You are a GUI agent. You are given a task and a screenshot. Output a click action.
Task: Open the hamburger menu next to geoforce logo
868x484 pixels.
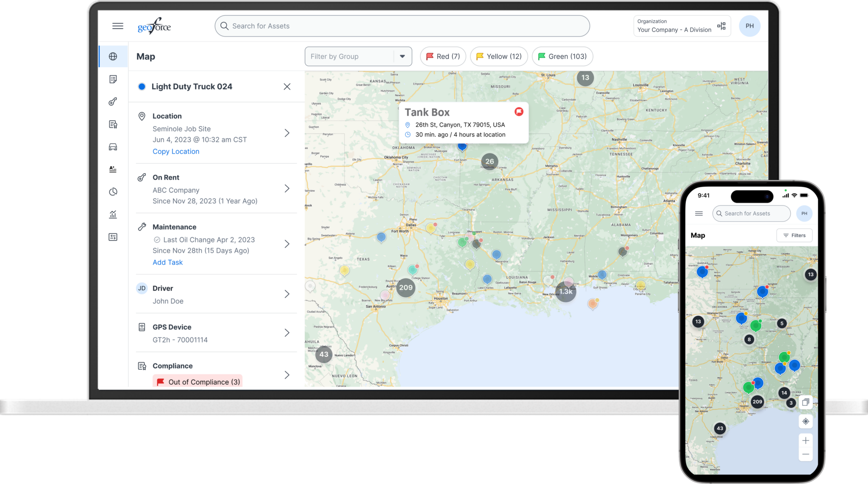[117, 25]
